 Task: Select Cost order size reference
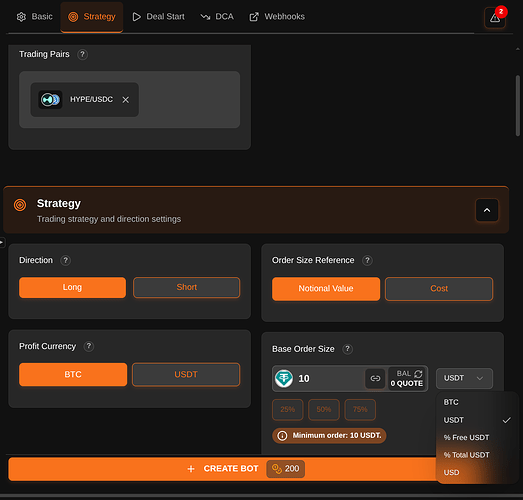(439, 289)
